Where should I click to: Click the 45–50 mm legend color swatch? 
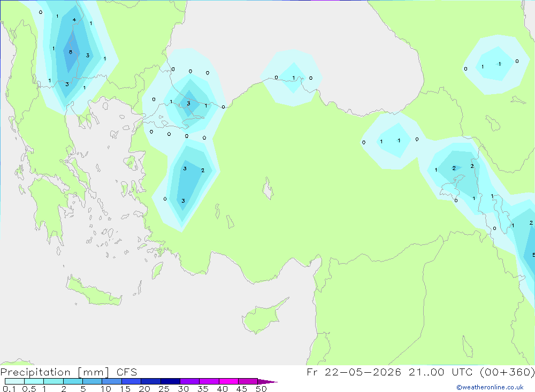coord(248,381)
